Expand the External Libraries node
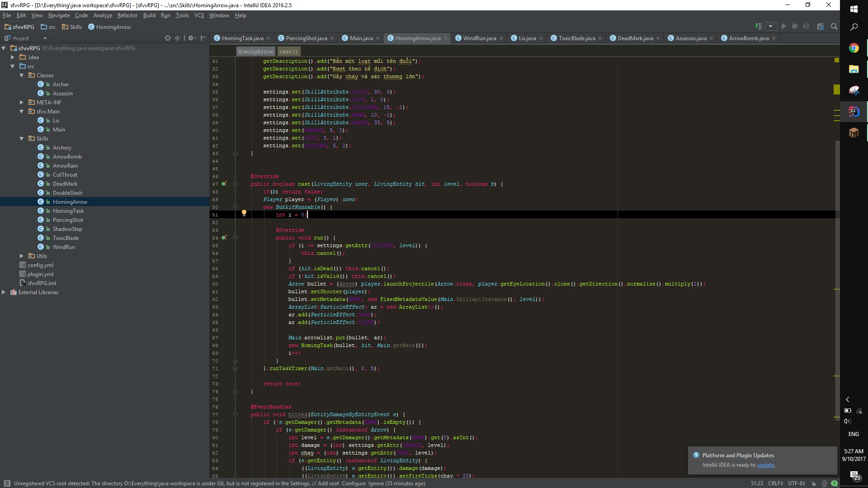868x488 pixels. click(x=4, y=292)
